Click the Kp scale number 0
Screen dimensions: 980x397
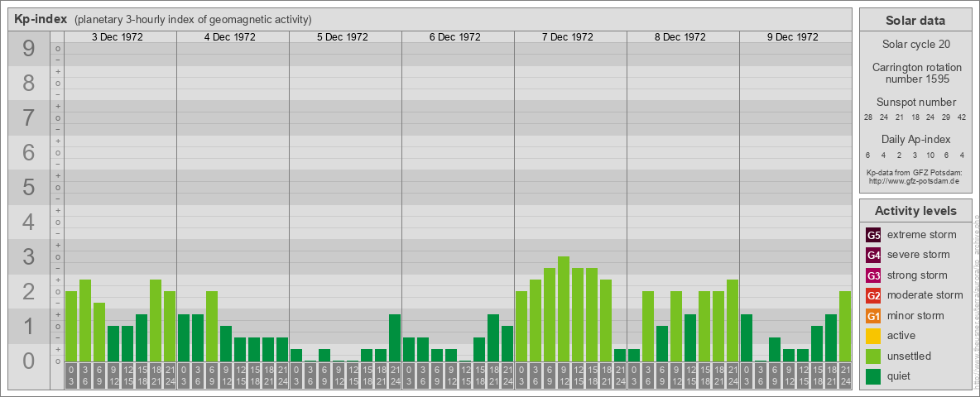point(29,361)
